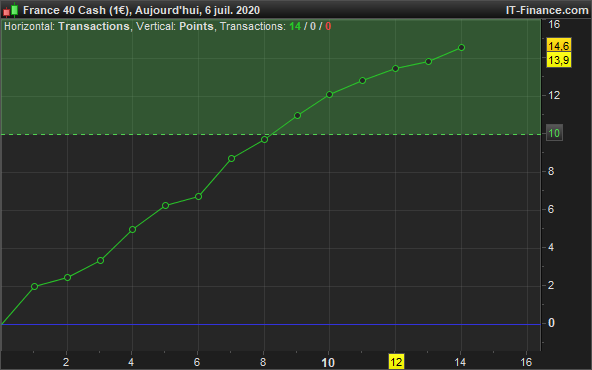Image resolution: width=592 pixels, height=370 pixels.
Task: Click the gray 10 level label on price axis
Action: pos(554,133)
